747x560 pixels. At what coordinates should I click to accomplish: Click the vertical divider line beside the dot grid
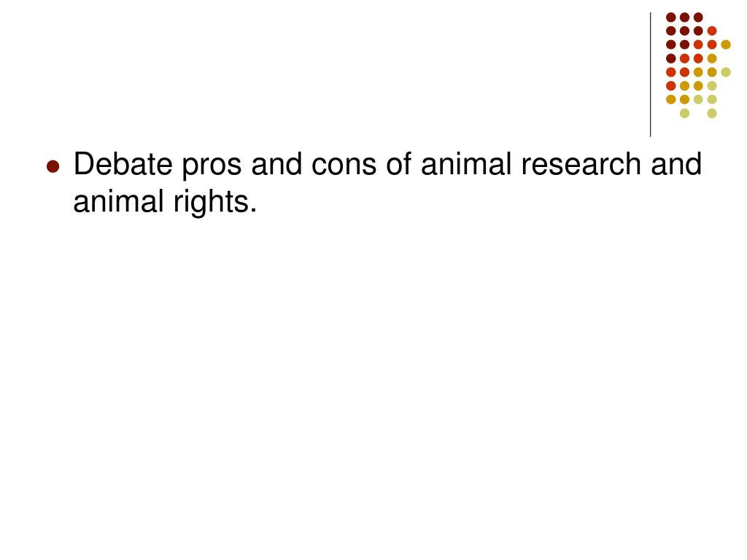650,75
